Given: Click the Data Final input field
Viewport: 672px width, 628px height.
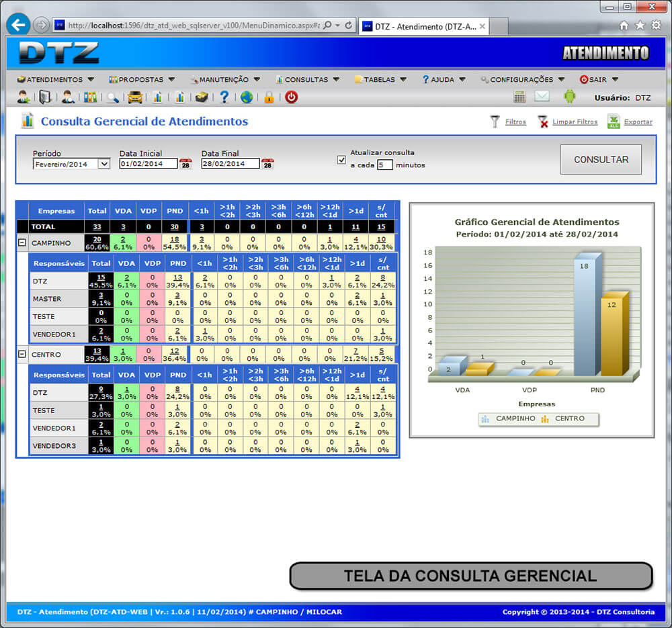Looking at the screenshot, I should pos(230,164).
